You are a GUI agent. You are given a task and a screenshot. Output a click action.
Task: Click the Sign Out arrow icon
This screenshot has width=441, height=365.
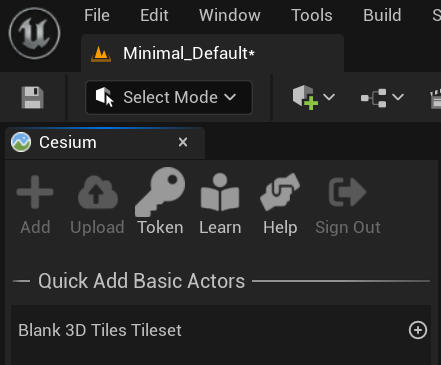tap(348, 192)
